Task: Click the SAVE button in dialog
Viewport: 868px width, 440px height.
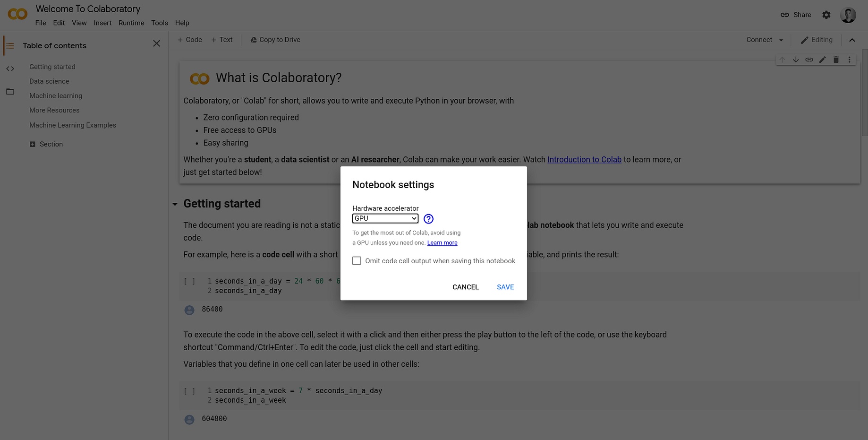Action: [505, 287]
